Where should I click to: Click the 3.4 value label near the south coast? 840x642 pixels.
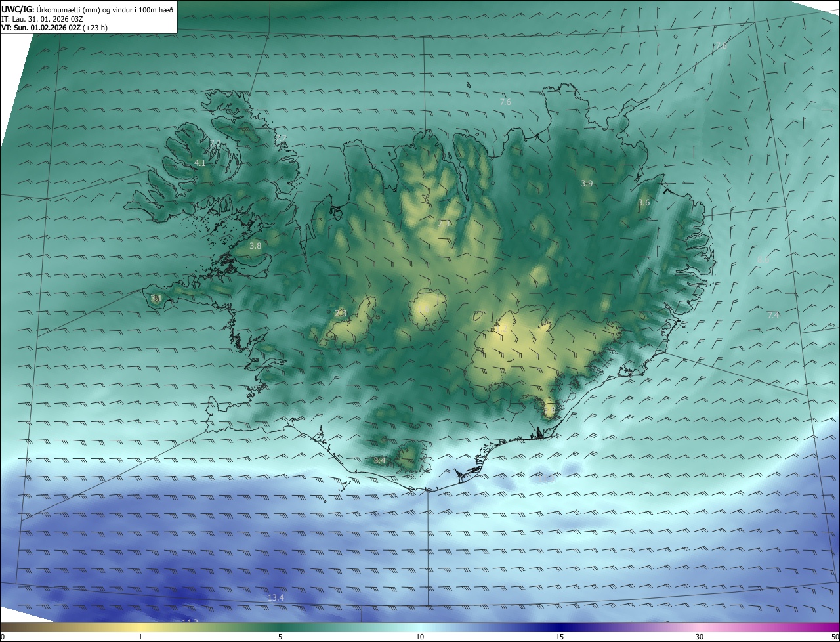point(379,461)
